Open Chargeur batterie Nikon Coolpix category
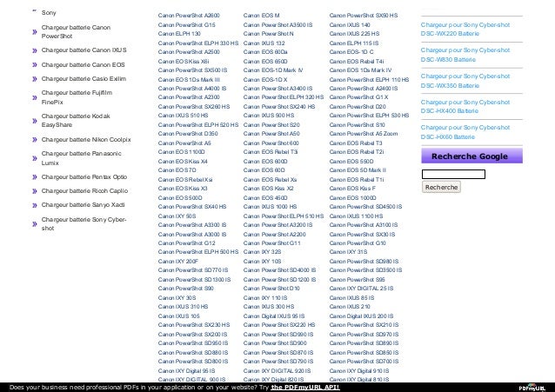Viewport: 555px width, 392px height. 86,140
